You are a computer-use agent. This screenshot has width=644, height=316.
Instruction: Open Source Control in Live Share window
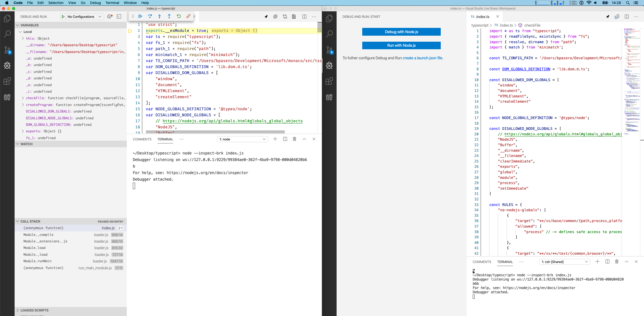329,50
